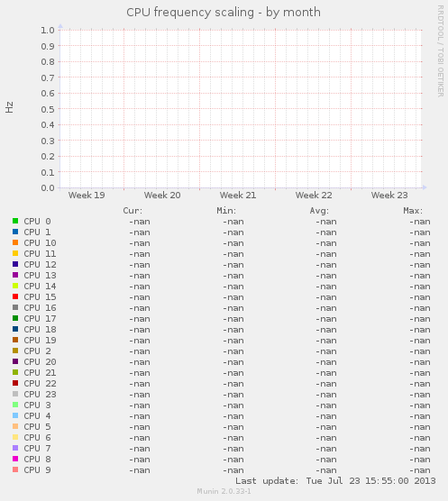The height and width of the screenshot is (501, 448).
Task: Click the Week 20 axis label
Action: (162, 196)
